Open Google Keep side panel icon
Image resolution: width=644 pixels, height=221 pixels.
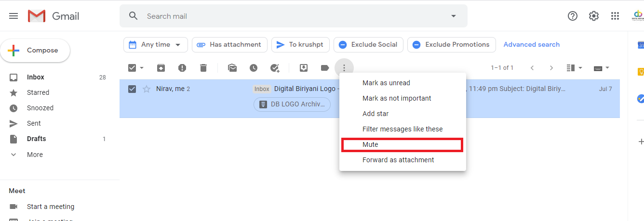point(640,72)
